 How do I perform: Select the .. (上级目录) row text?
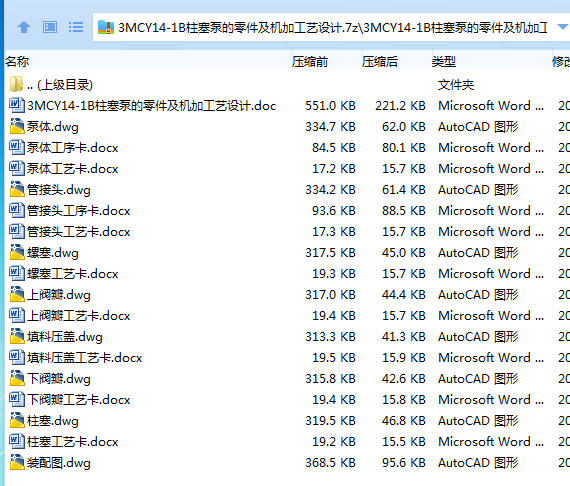tap(60, 85)
